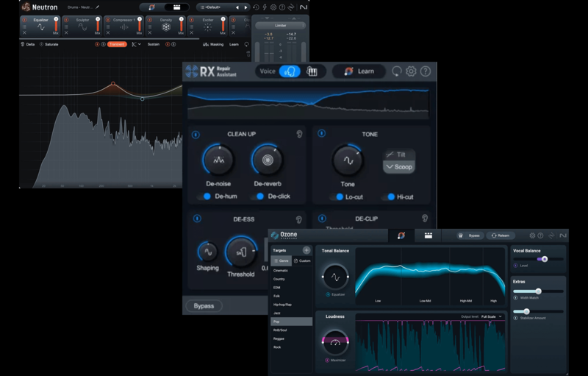
Task: Click Learn in Neutron's equalizer row
Action: [234, 44]
